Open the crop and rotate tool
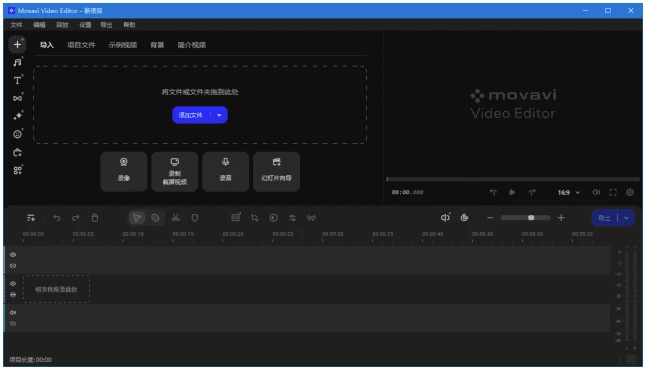This screenshot has width=646, height=370. pos(255,218)
